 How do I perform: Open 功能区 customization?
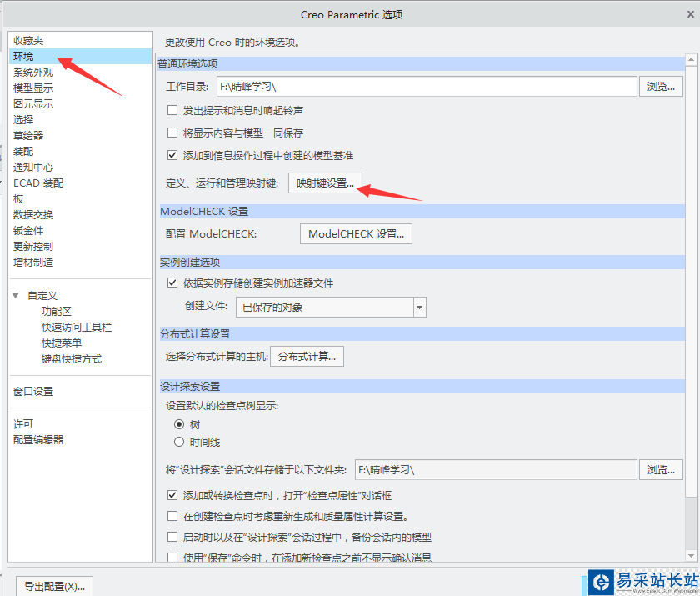pos(57,311)
